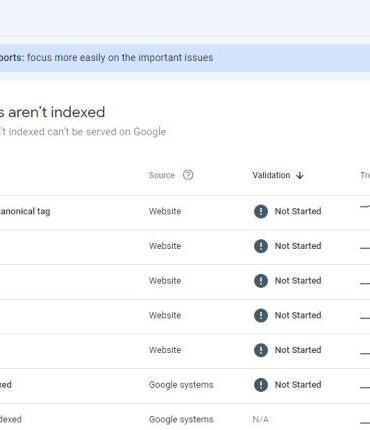Select the Not Started text in the canonical tag row
The height and width of the screenshot is (430, 370).
(x=298, y=211)
